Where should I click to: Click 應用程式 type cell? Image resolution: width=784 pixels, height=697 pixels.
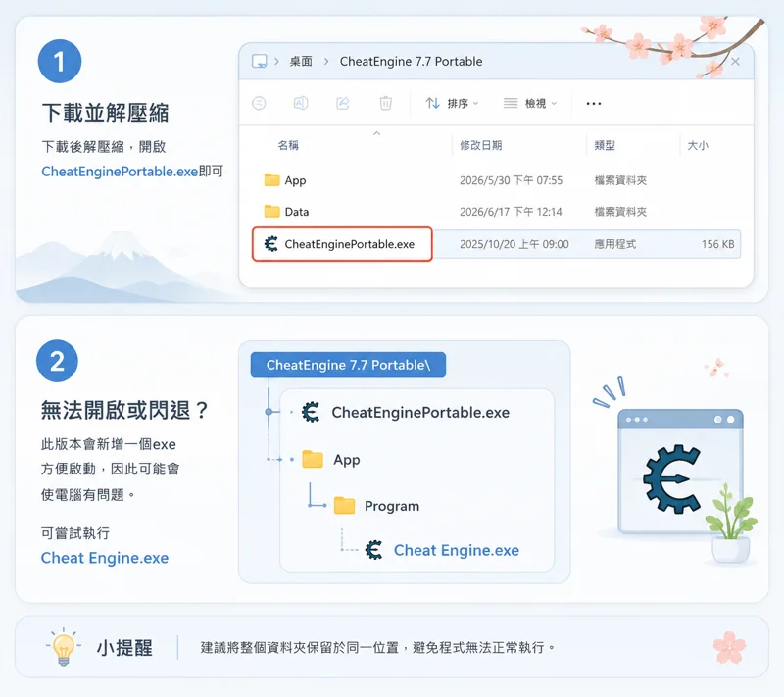pos(615,244)
